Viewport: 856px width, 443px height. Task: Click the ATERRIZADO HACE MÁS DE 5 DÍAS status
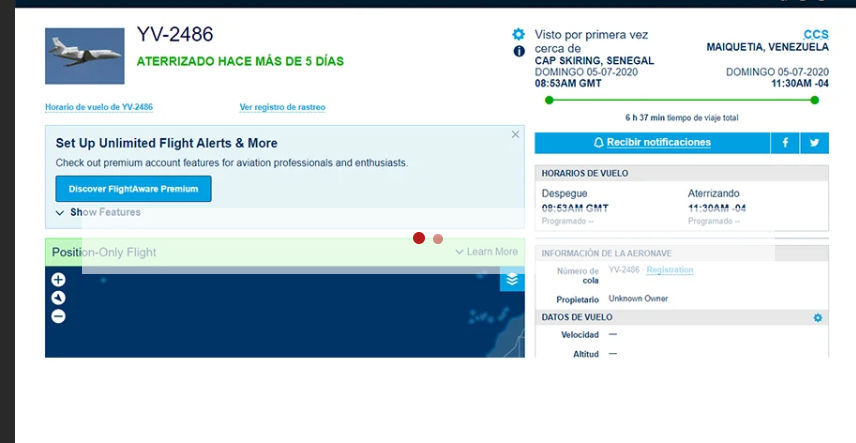[240, 61]
